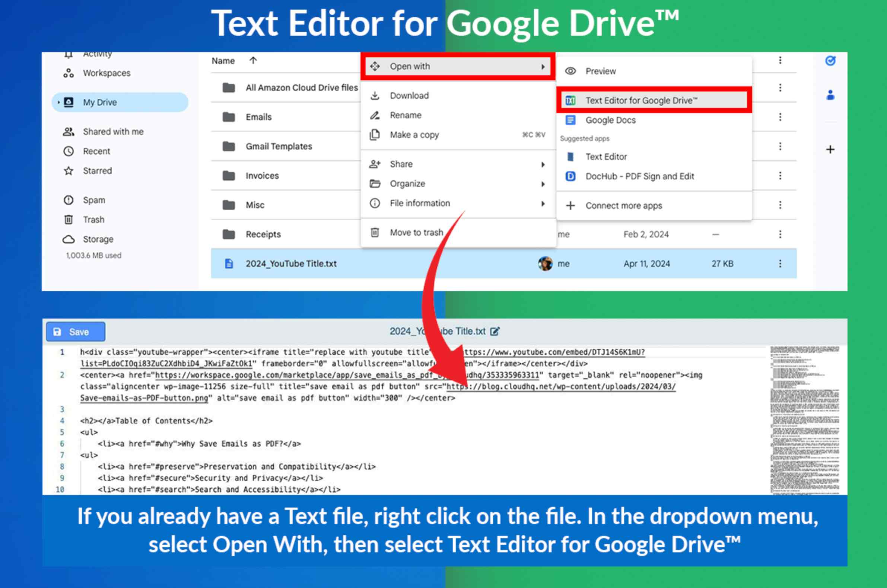
Task: Select Make a copy menu entry
Action: point(458,135)
